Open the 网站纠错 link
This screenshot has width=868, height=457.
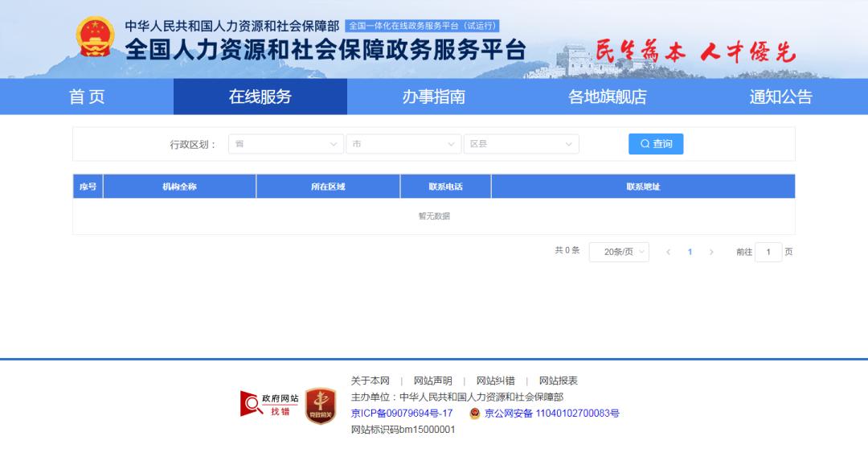click(495, 381)
